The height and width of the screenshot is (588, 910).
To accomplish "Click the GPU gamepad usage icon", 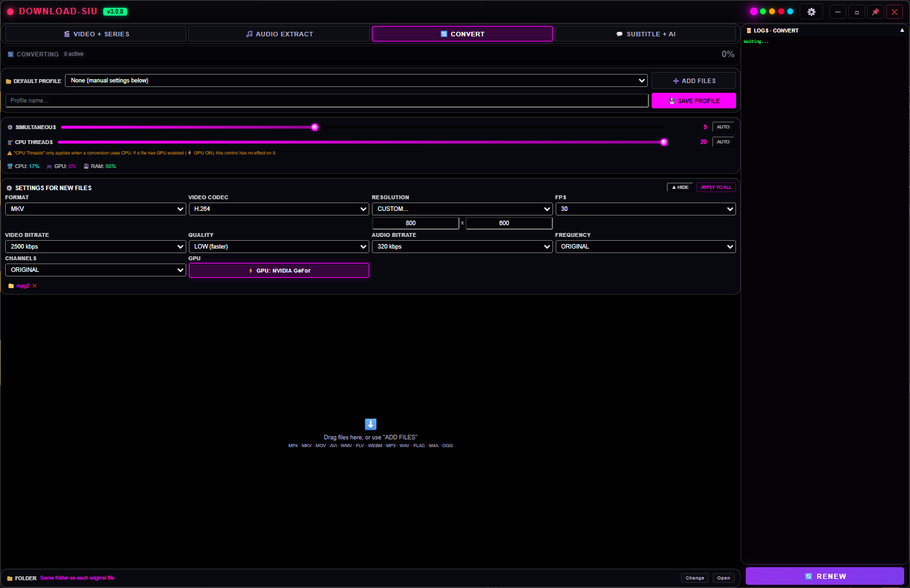I will (49, 166).
